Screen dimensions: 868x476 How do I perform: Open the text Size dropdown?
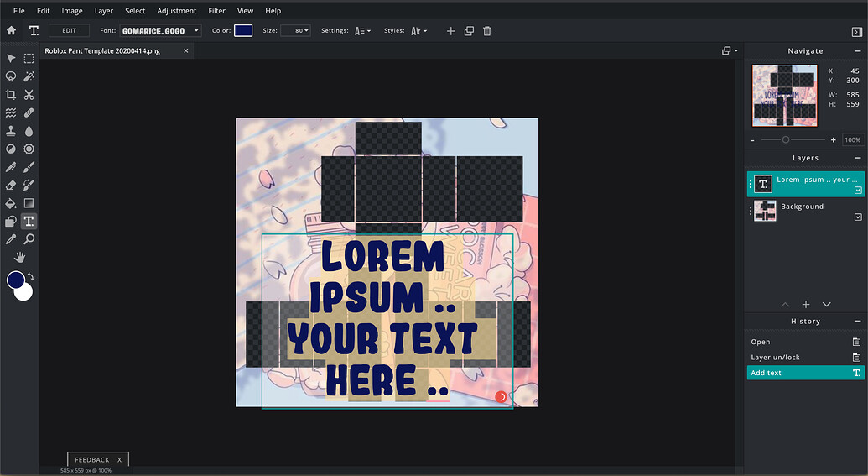pyautogui.click(x=296, y=31)
